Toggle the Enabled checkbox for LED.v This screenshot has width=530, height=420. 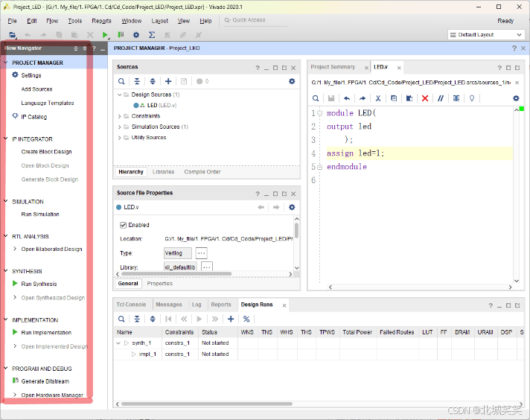[x=123, y=225]
